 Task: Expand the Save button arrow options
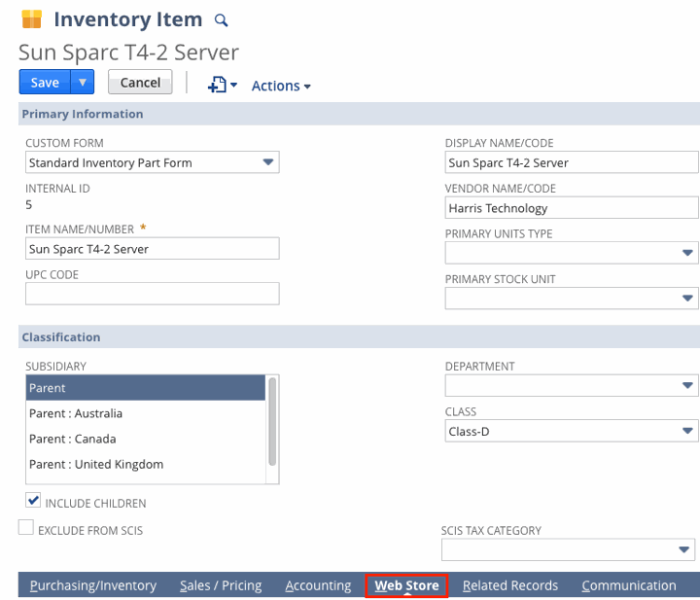[x=82, y=82]
